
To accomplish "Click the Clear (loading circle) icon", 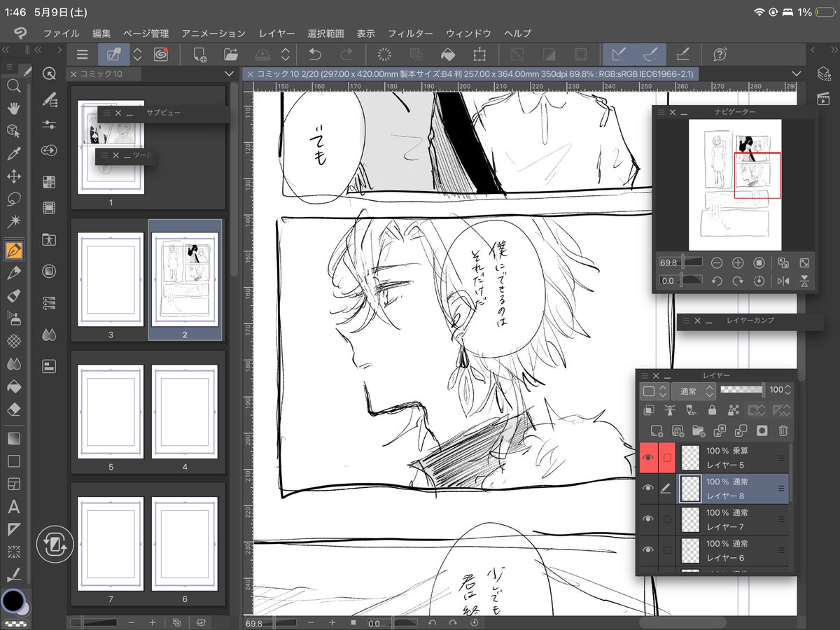I will point(384,55).
